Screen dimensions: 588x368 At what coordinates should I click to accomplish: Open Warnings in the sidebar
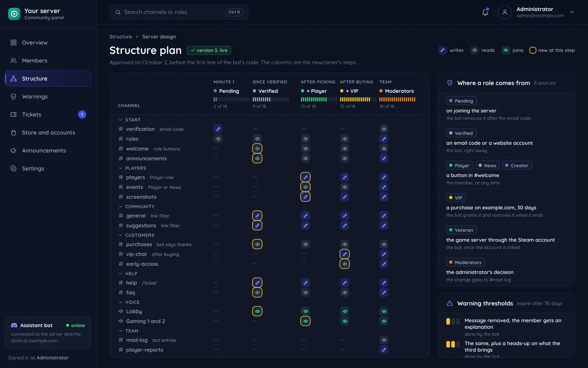[x=48, y=96]
